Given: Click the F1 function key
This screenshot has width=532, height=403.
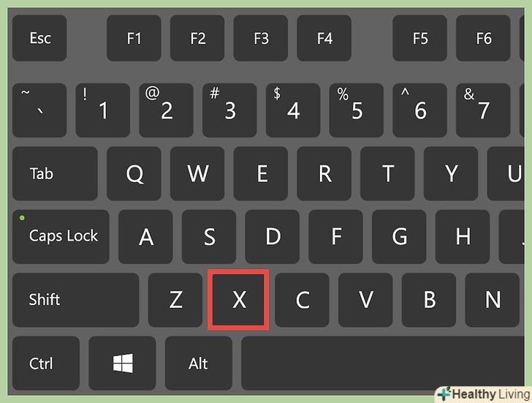Looking at the screenshot, I should coord(134,38).
